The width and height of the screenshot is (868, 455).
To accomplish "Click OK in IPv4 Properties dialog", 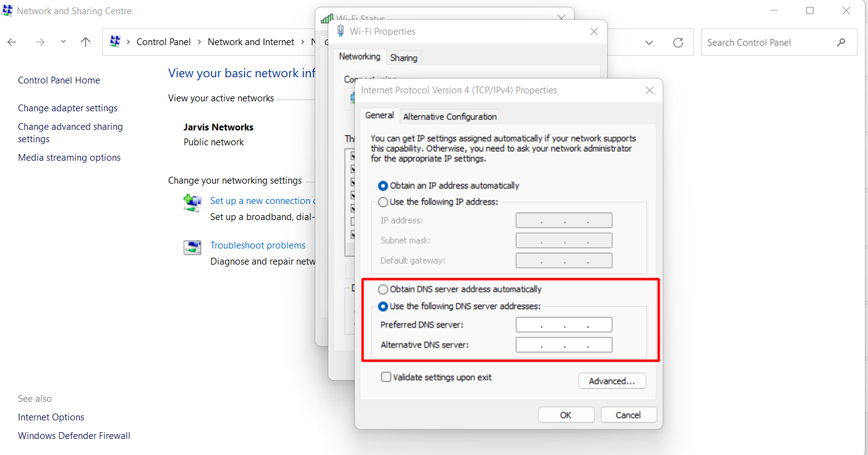I will click(x=566, y=415).
